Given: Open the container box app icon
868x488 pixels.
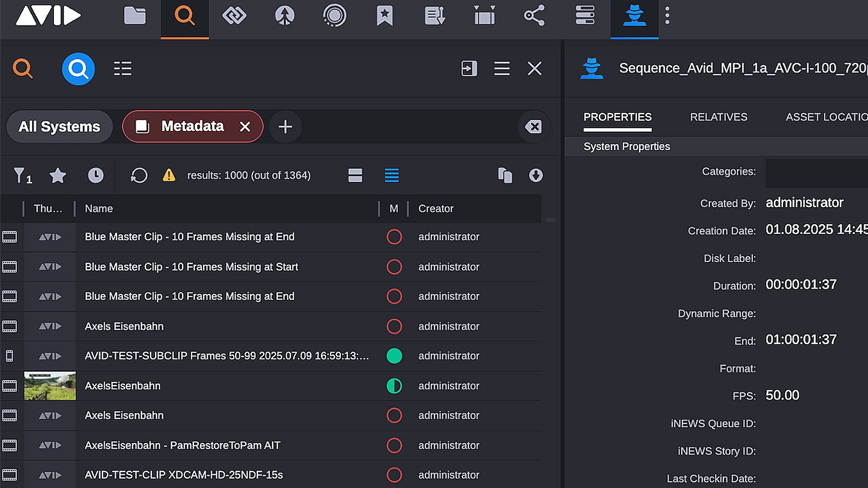Looking at the screenshot, I should point(484,16).
